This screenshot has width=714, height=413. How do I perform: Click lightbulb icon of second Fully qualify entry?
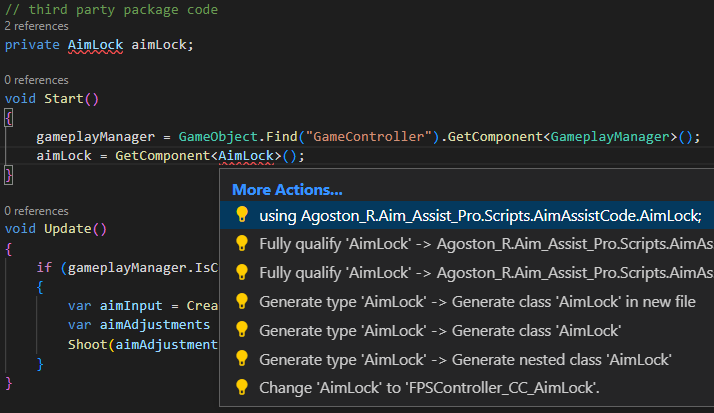click(x=242, y=272)
